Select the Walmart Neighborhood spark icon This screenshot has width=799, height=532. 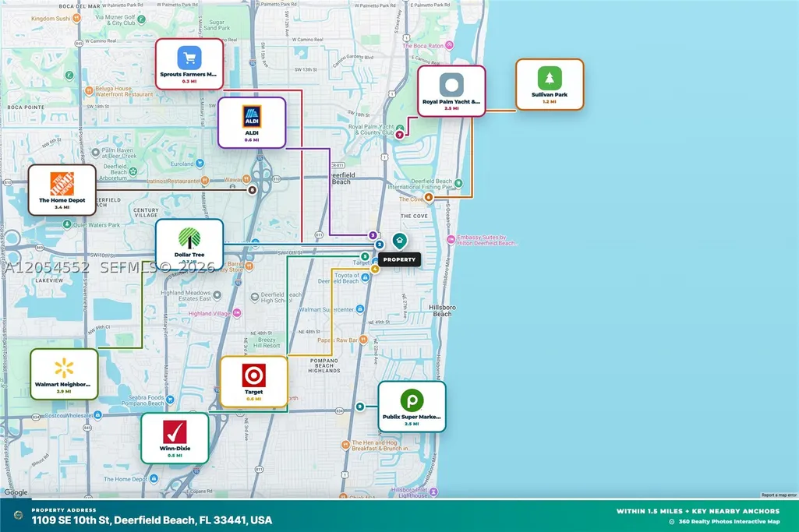64,368
